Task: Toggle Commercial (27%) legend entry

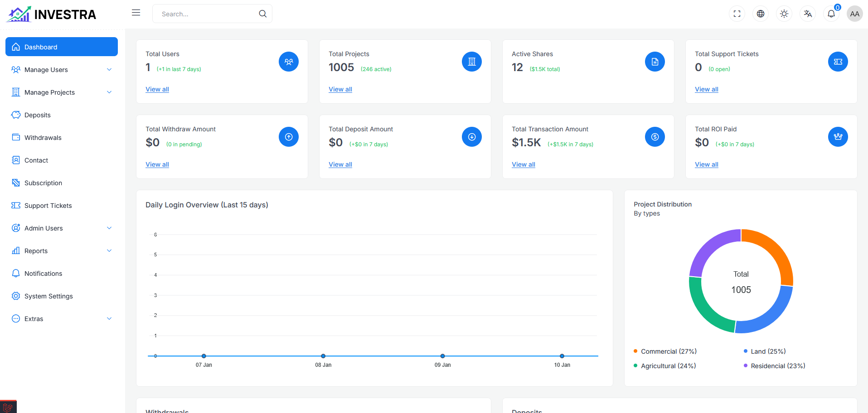Action: tap(665, 351)
